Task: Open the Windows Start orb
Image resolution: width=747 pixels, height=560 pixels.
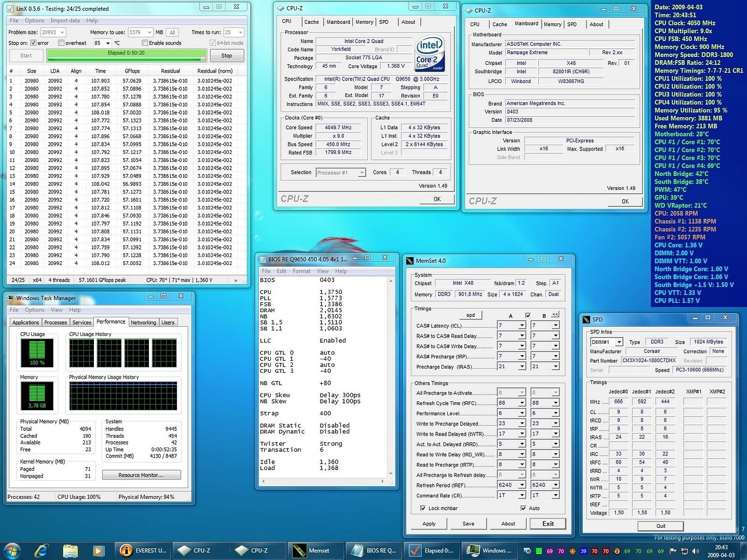Action: coord(12,551)
